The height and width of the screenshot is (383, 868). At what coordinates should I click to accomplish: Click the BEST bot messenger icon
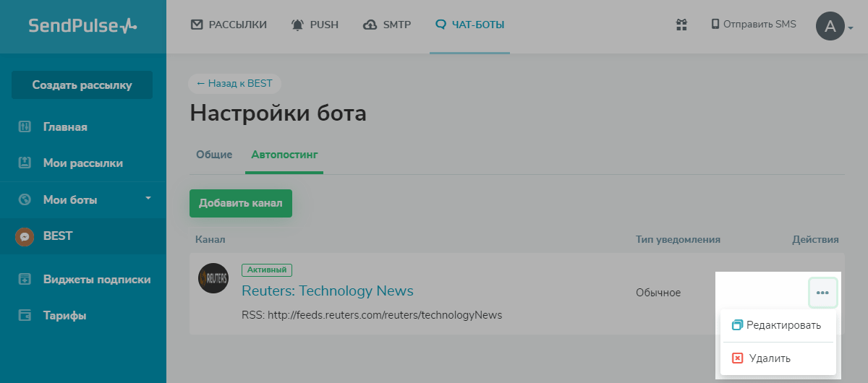click(x=25, y=236)
